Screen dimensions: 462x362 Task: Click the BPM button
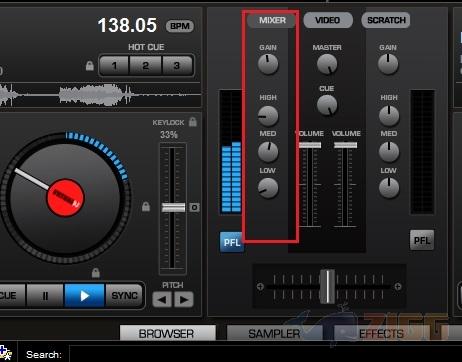coord(180,26)
